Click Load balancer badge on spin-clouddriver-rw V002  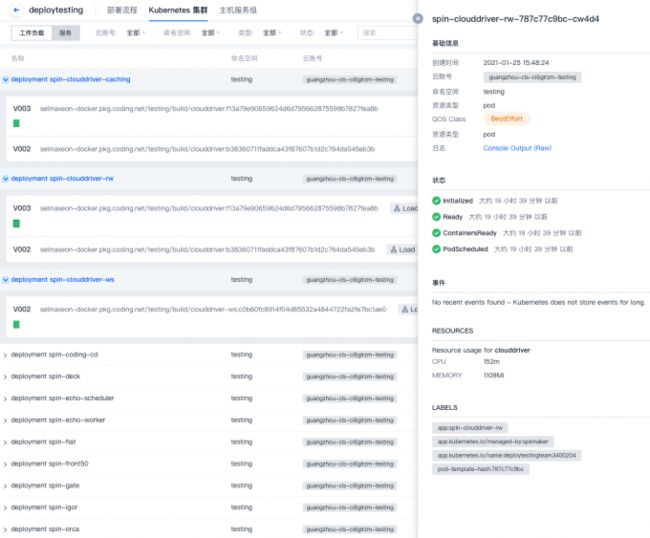402,250
